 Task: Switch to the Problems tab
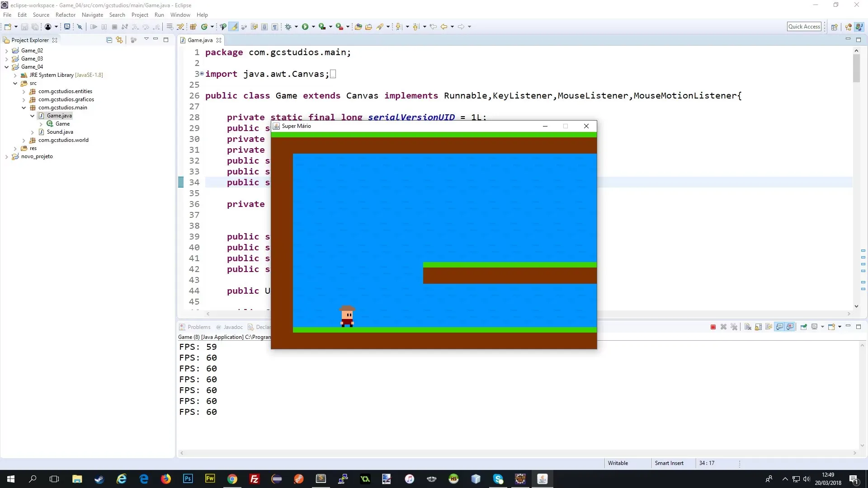195,327
